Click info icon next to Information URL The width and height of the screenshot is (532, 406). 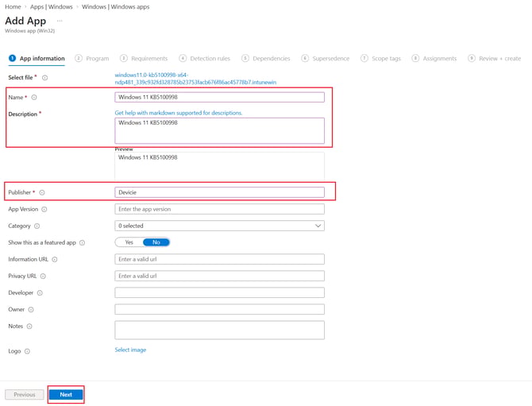pos(55,259)
